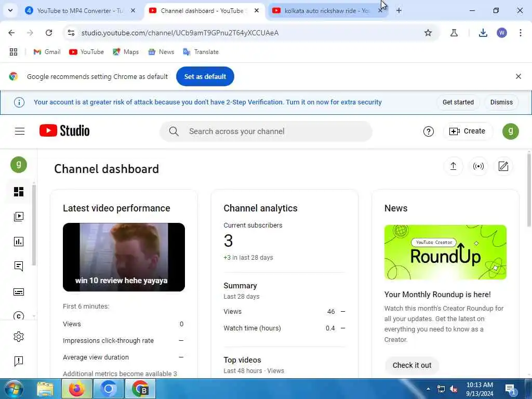Open the Copyright sidebar icon
The width and height of the screenshot is (532, 399).
pos(19,316)
